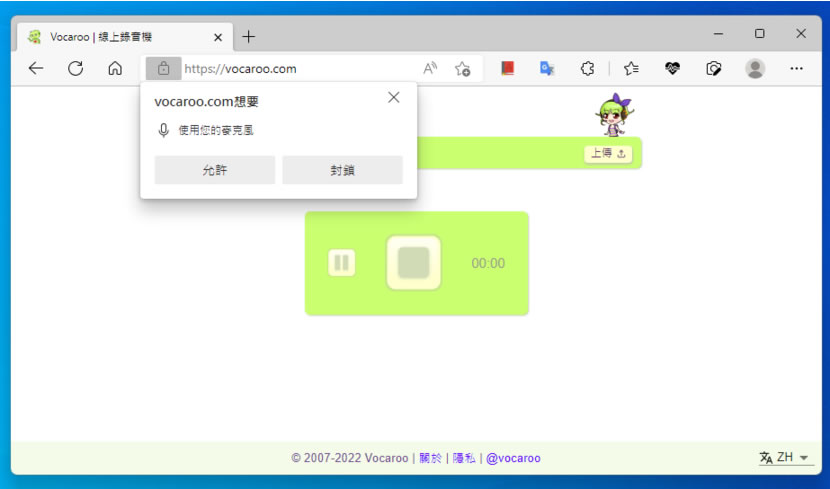Screen dimensions: 830x489
Task: Minimize the browser window
Action: [718, 34]
